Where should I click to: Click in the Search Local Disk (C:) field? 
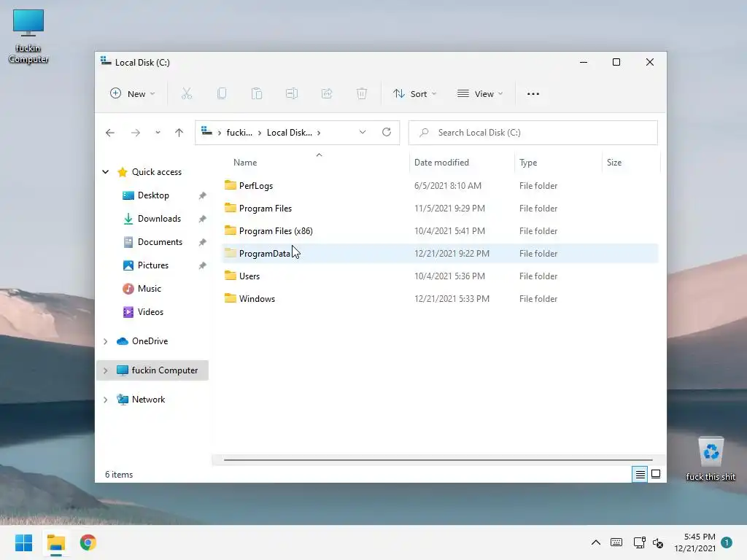(x=533, y=133)
